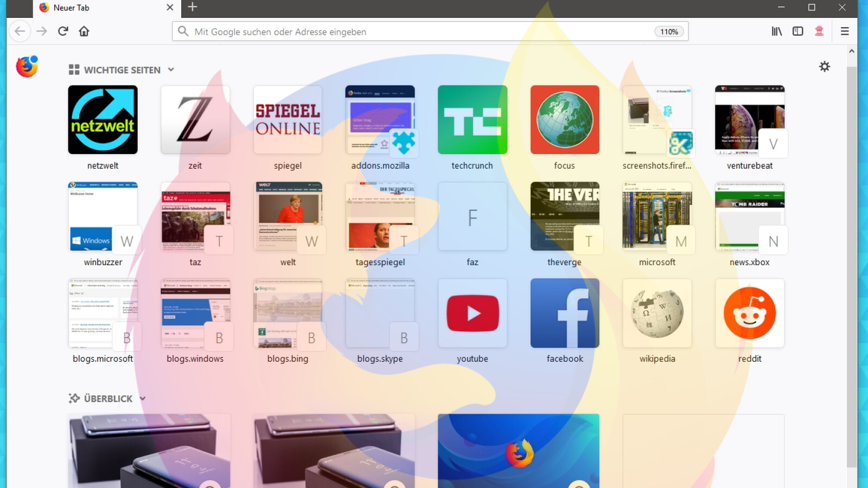
Task: Open the venturebeat tile
Action: click(750, 120)
